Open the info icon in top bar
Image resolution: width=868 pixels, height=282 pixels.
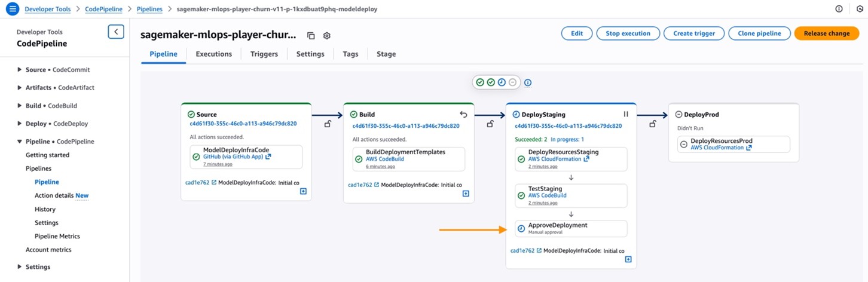[x=839, y=9]
